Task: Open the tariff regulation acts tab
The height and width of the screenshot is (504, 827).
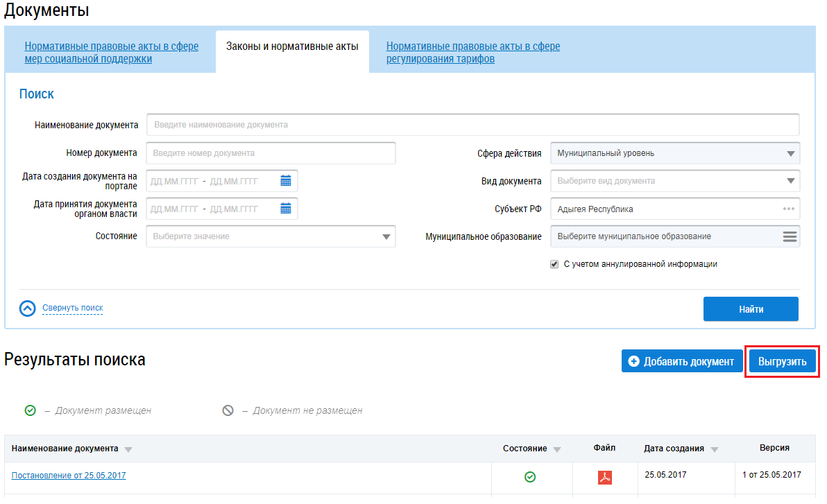Action: pos(472,53)
